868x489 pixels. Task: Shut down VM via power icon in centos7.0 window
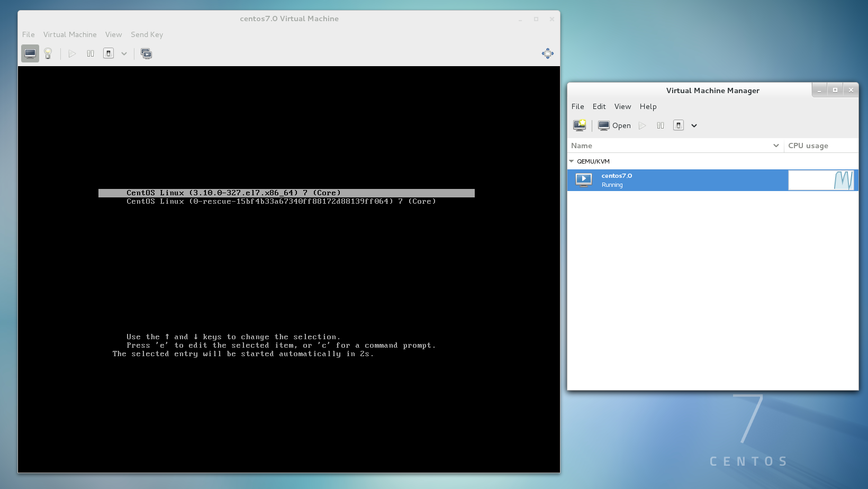[x=108, y=53]
